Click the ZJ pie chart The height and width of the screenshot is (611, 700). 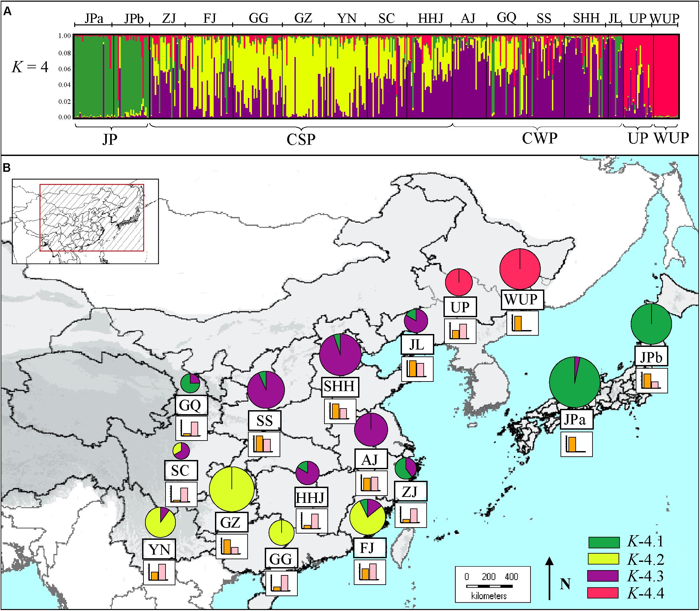tap(406, 469)
